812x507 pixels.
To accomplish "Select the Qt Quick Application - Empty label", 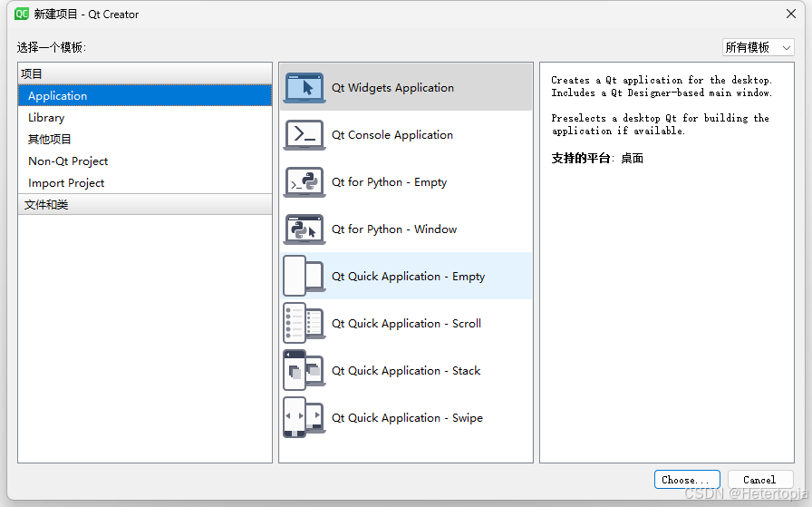I will [408, 277].
